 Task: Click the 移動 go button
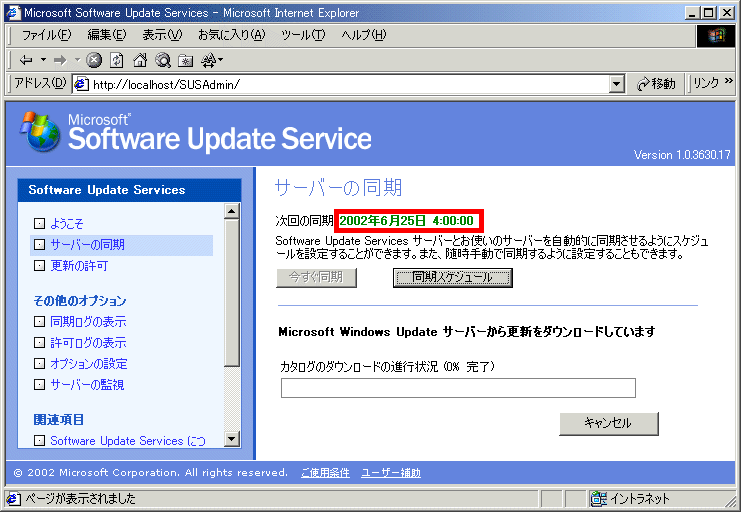[656, 84]
